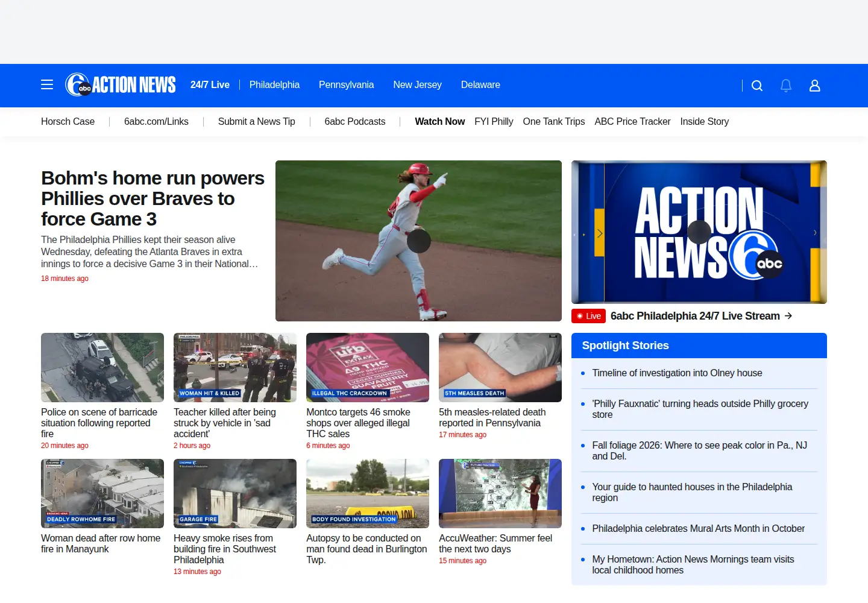The height and width of the screenshot is (603, 868).
Task: Open One Tank Trips
Action: (554, 122)
